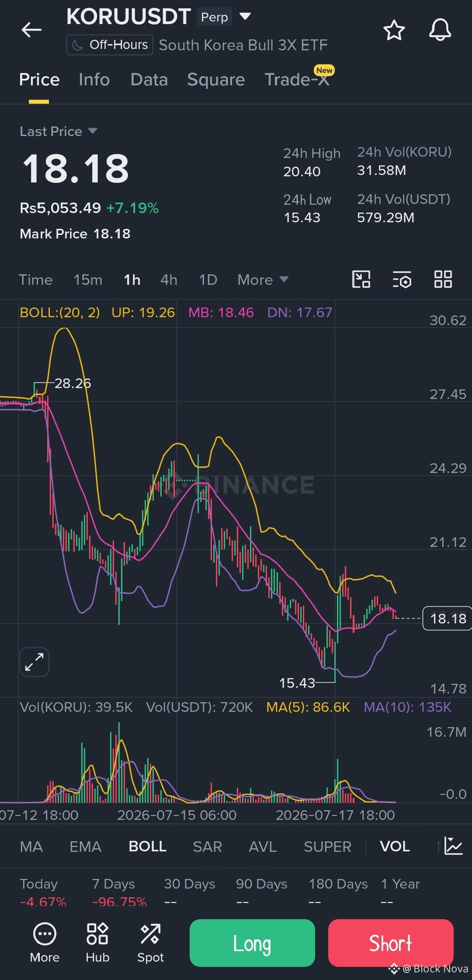Viewport: 472px width, 980px height.
Task: Tap the MA(10): 135K volume label
Action: tap(408, 707)
